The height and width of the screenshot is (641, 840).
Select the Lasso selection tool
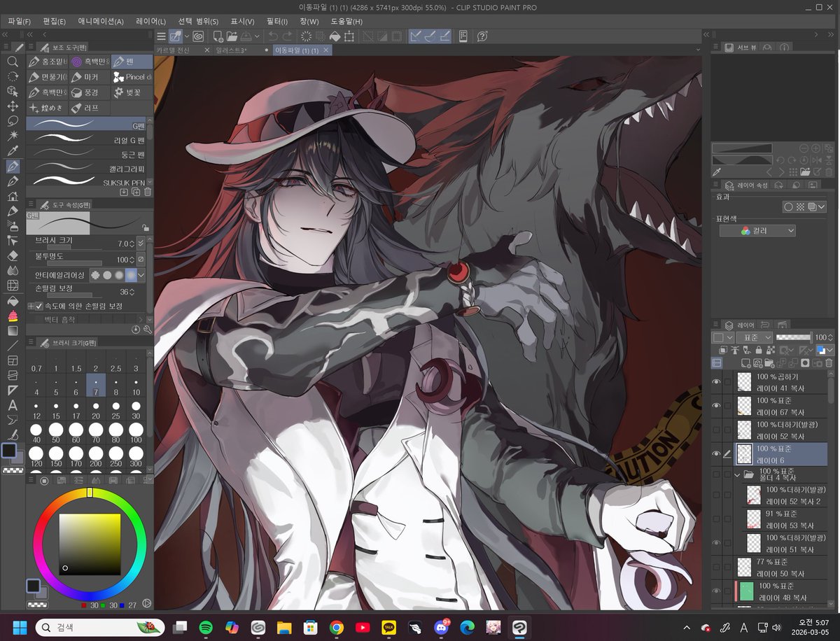(x=13, y=121)
